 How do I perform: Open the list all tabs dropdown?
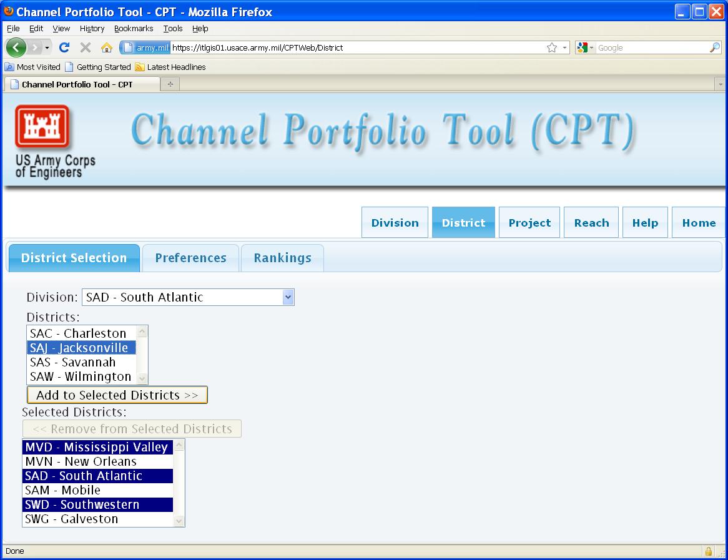click(x=720, y=84)
